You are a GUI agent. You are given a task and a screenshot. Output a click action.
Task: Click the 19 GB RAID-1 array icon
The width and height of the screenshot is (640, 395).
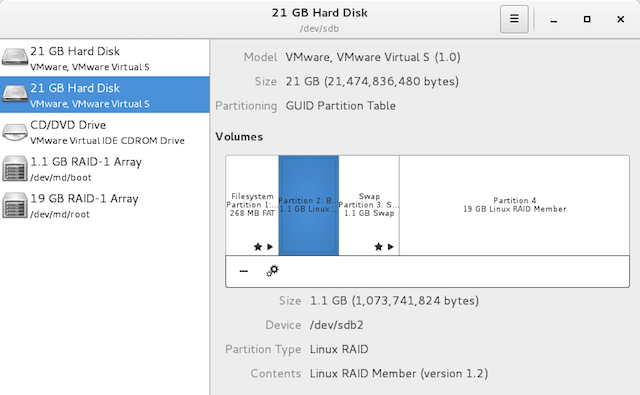pyautogui.click(x=15, y=205)
